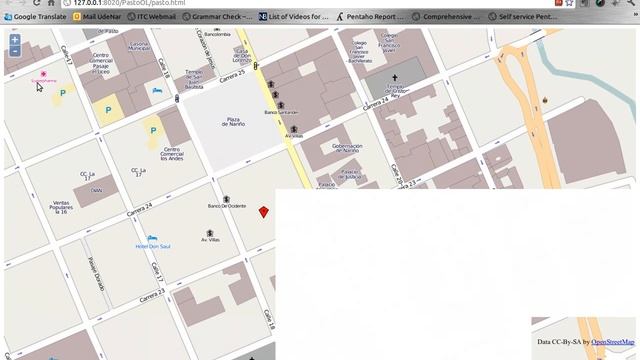Open the Pentaho Report bookmark

pyautogui.click(x=369, y=17)
